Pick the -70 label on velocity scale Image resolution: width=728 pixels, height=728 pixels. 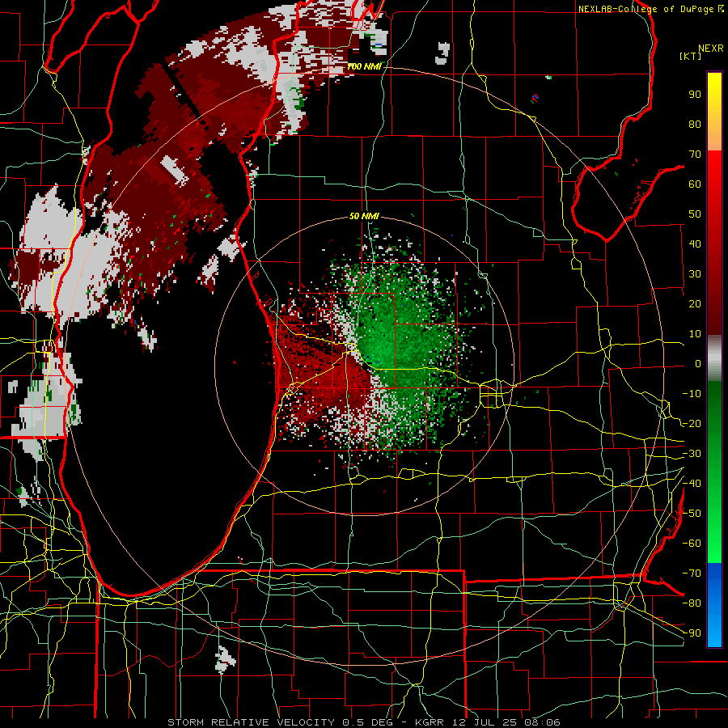click(x=692, y=574)
